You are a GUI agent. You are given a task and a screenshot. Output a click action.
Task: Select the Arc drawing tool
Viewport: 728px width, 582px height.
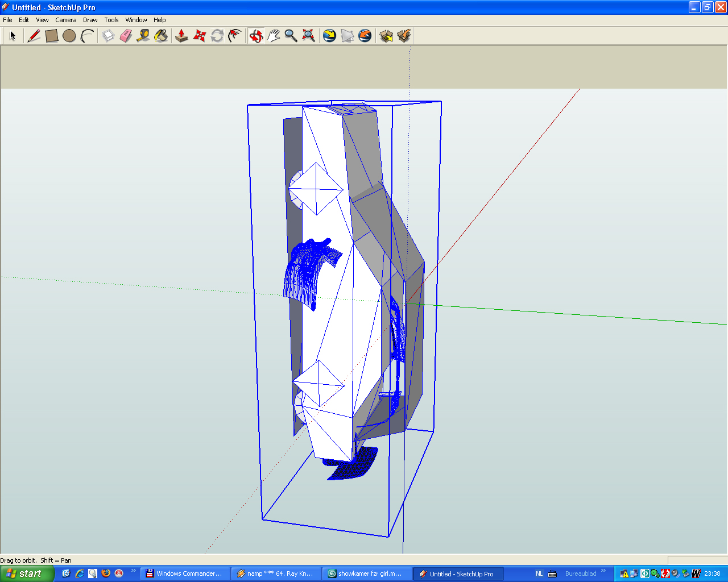point(87,36)
